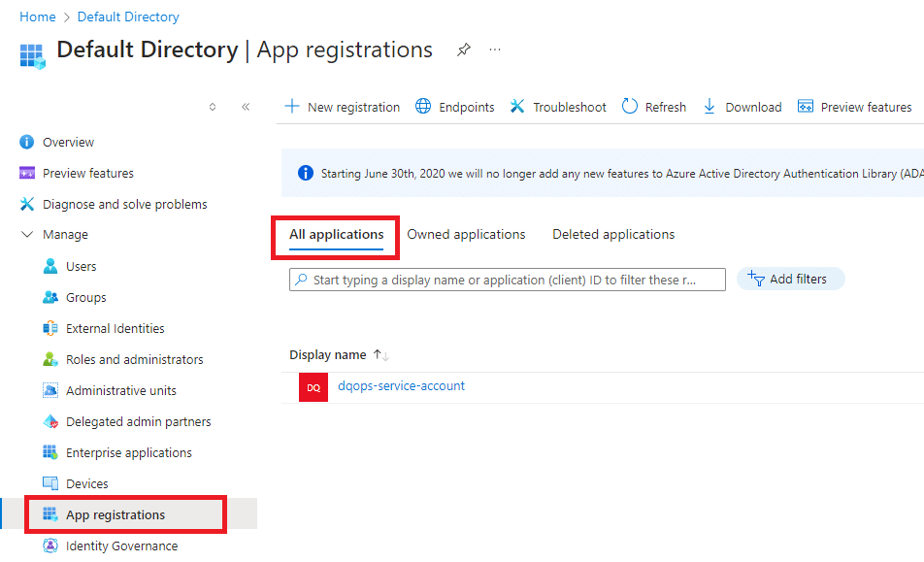Click the Identity Governance icon
924x562 pixels.
coord(50,545)
